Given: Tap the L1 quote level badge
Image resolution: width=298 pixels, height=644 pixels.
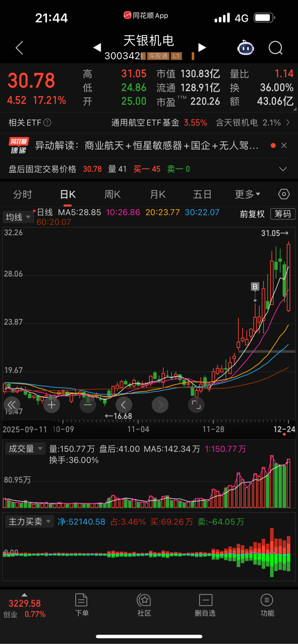Looking at the screenshot, I should pyautogui.click(x=176, y=56).
